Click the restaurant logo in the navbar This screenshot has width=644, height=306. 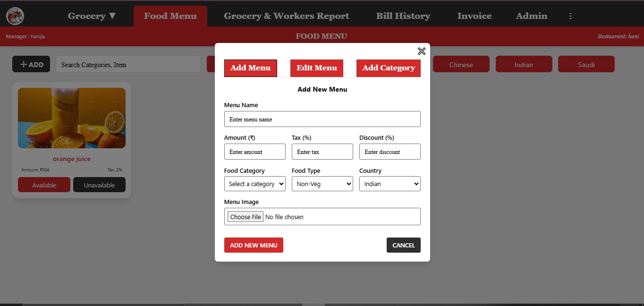point(14,15)
